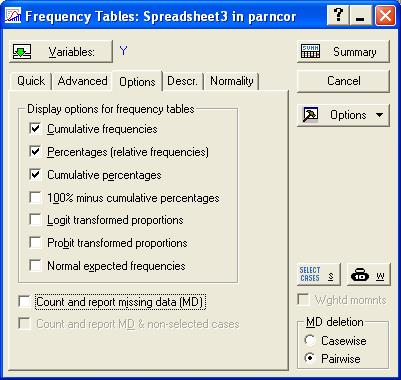Expand the Options dropdown arrow

click(x=379, y=115)
